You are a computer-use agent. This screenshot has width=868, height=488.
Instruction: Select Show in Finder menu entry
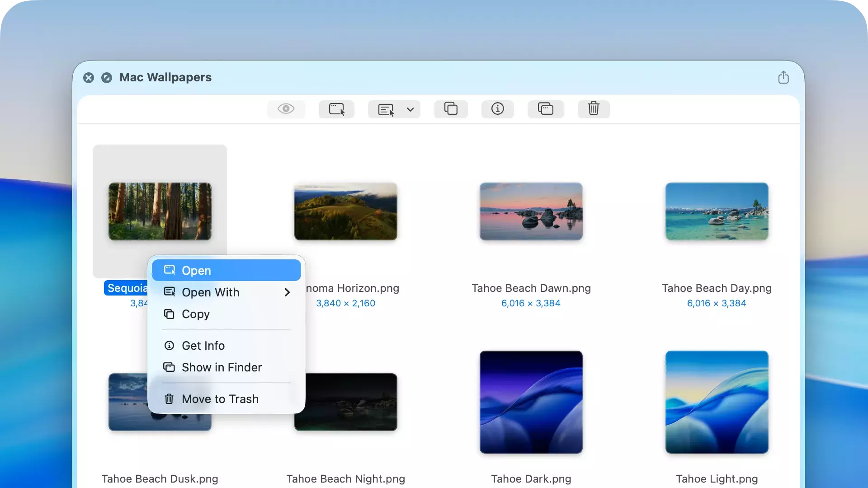(222, 367)
